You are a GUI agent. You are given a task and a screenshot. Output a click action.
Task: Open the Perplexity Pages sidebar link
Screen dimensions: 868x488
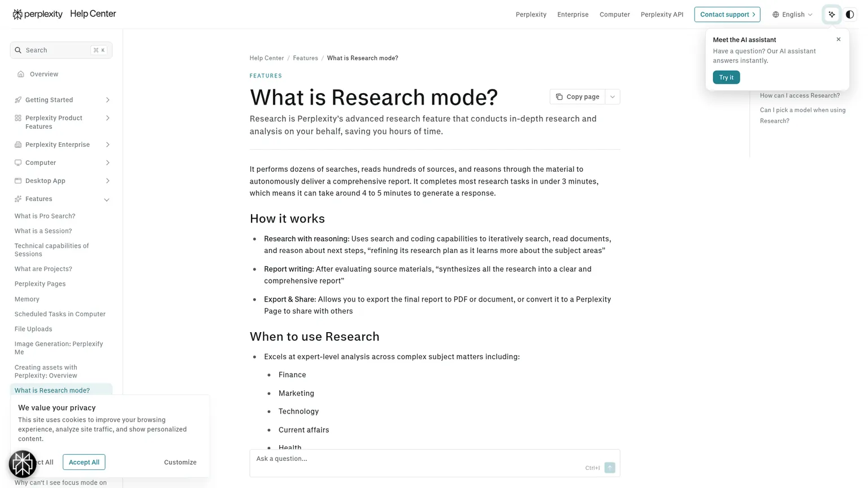point(40,284)
